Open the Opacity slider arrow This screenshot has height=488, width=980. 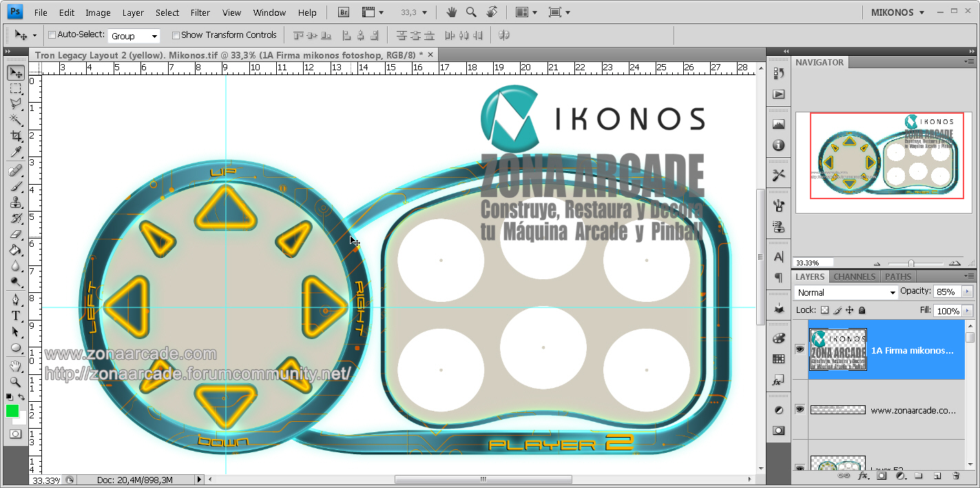968,292
